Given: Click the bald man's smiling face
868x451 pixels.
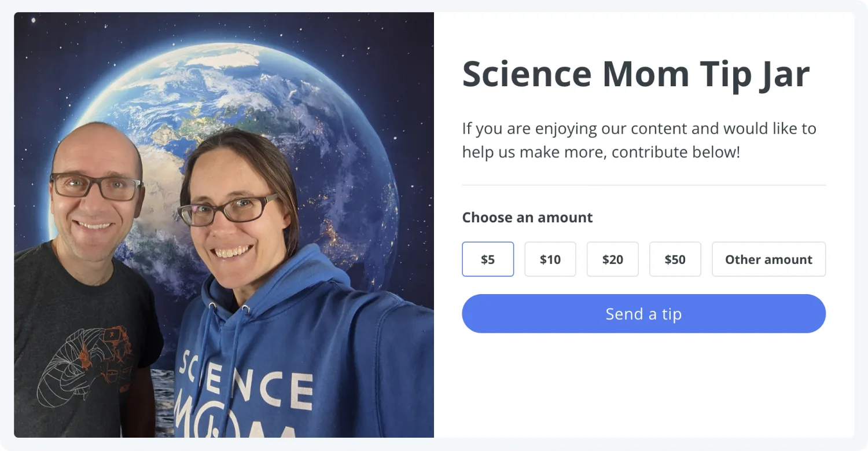Looking at the screenshot, I should click(95, 203).
